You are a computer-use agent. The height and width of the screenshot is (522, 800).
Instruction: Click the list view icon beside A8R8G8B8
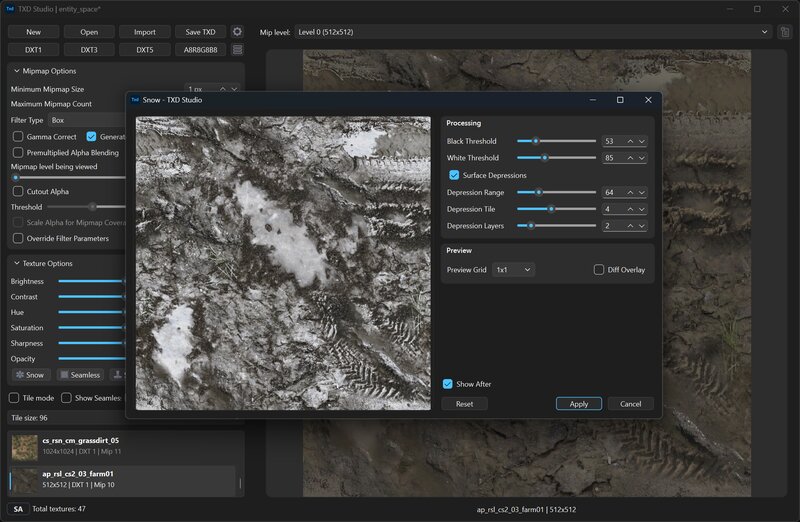[237, 49]
